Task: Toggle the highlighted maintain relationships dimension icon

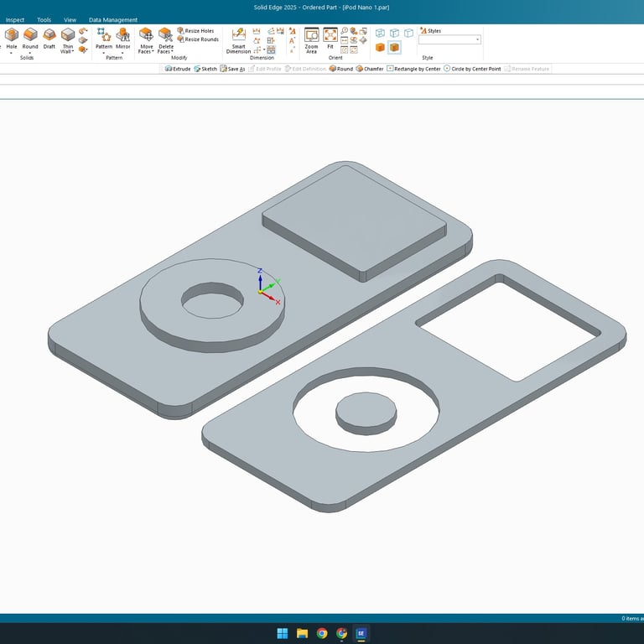Action: [271, 49]
